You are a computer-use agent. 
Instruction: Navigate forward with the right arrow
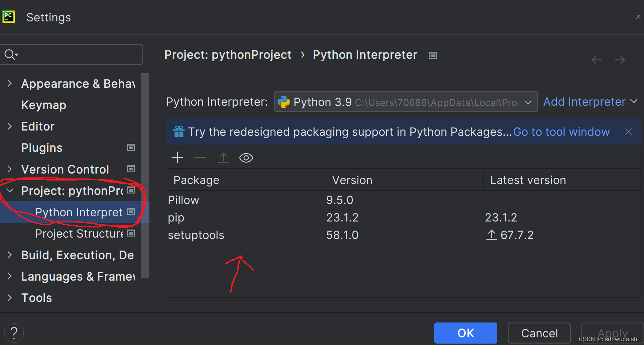tap(620, 60)
